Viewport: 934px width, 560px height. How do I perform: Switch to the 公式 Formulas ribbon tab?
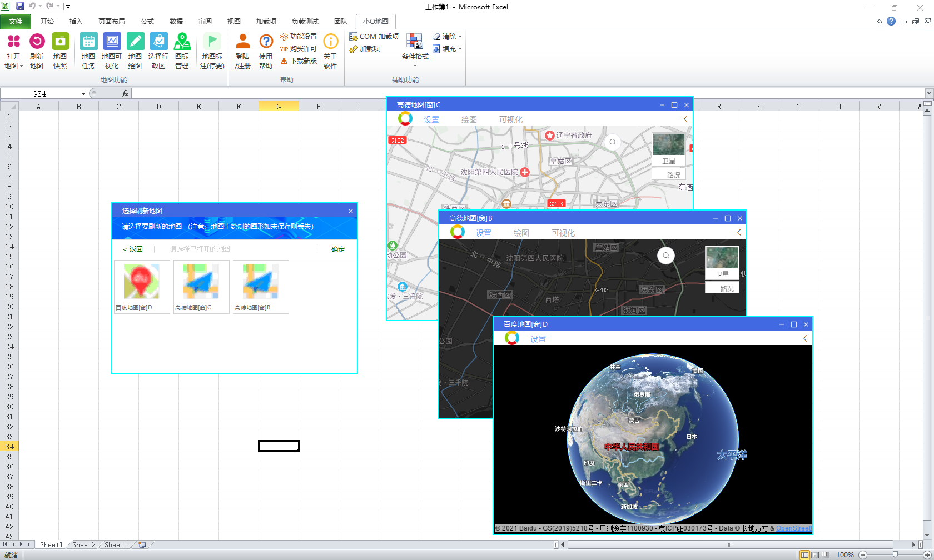147,21
